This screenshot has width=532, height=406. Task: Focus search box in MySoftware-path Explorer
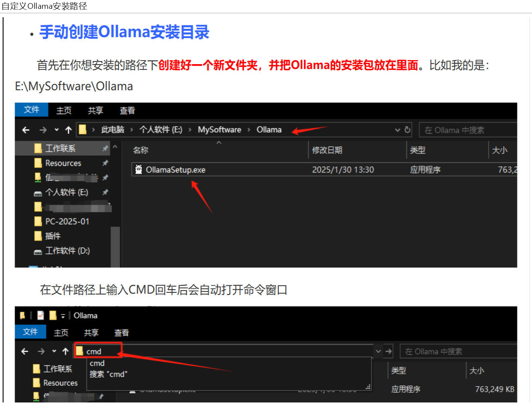pyautogui.click(x=467, y=130)
